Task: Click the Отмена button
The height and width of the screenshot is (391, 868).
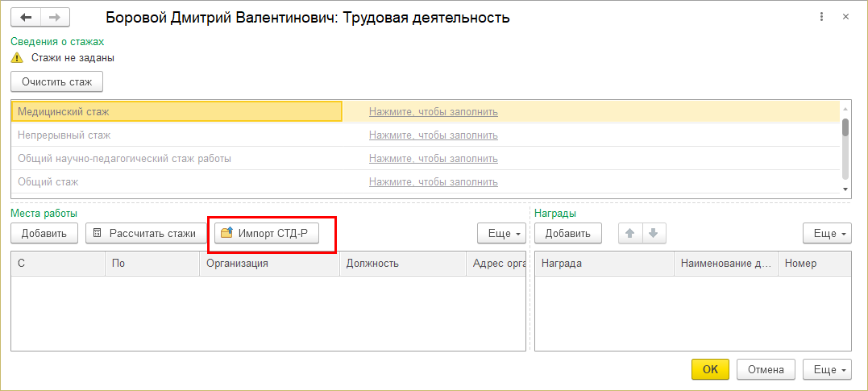Action: [x=766, y=370]
